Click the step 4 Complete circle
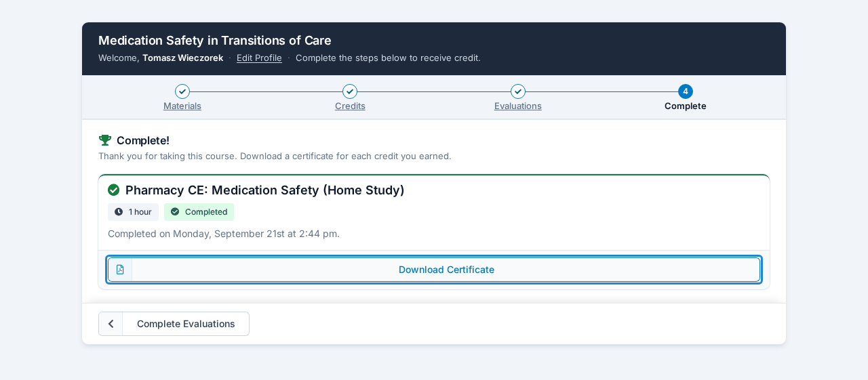This screenshot has width=868, height=380. 686,91
